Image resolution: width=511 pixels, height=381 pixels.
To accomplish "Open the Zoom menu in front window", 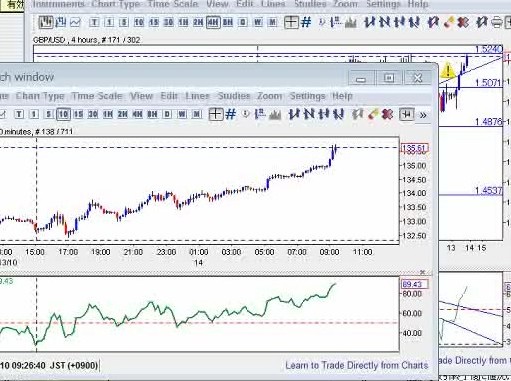I will tap(269, 96).
